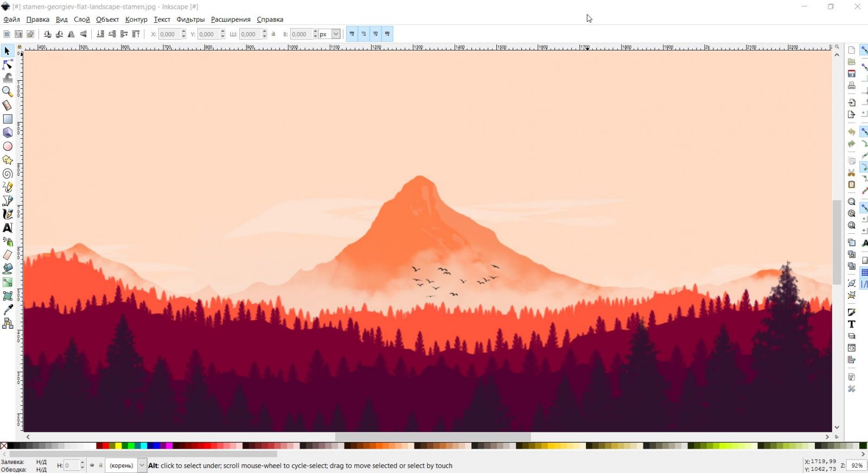868x473 pixels.
Task: Save document floppy icon
Action: [852, 74]
